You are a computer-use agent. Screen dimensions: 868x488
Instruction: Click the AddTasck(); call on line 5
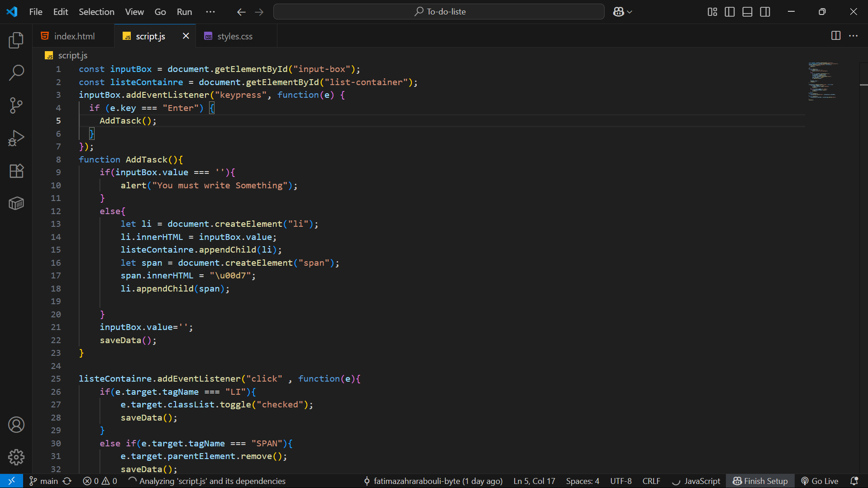128,121
